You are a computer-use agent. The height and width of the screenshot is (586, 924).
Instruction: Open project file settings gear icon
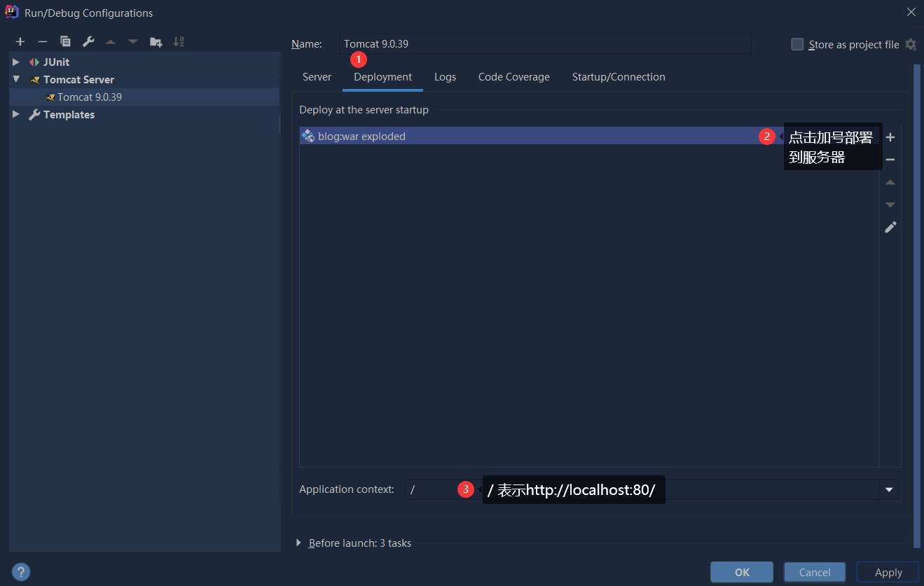pyautogui.click(x=911, y=44)
